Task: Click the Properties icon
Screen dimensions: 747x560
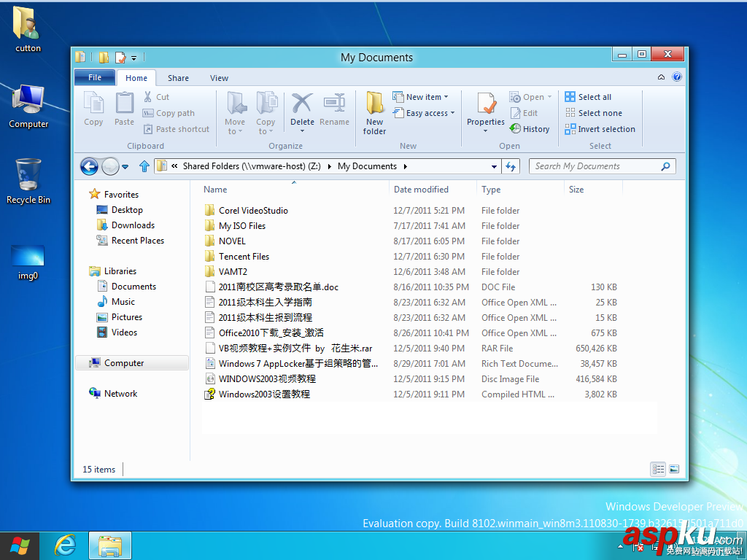Action: coord(486,103)
